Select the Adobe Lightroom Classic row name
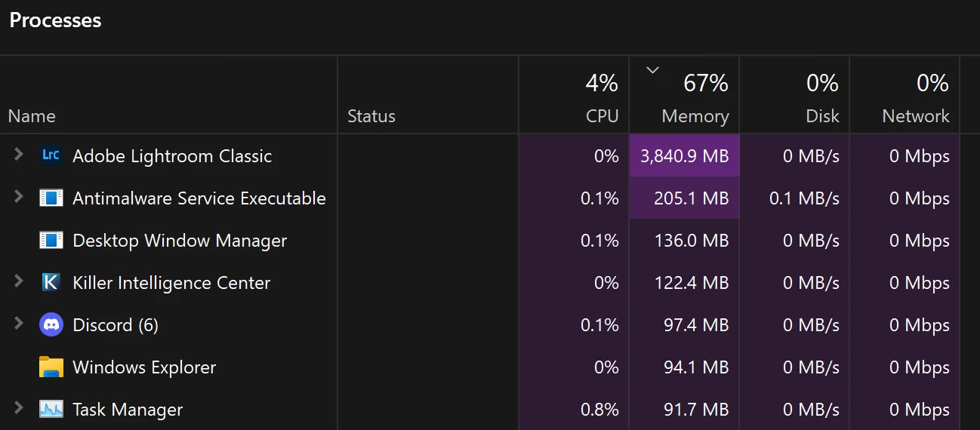The image size is (980, 430). [172, 156]
